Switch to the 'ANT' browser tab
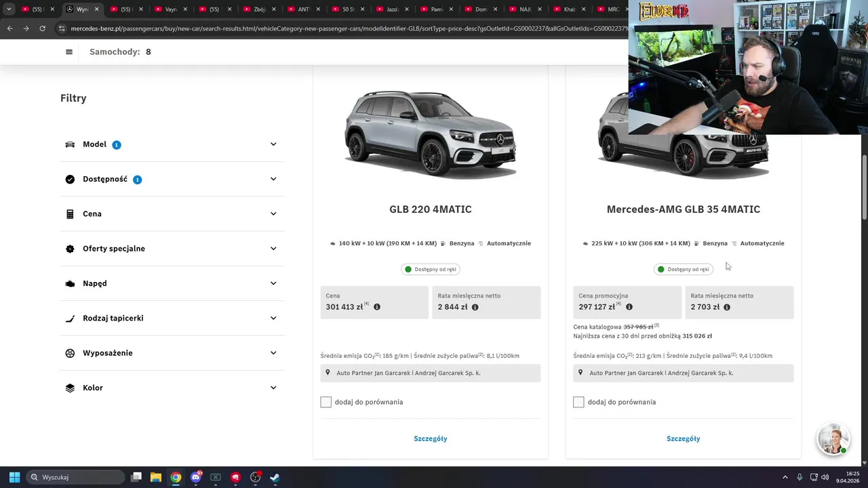The height and width of the screenshot is (488, 868). click(x=303, y=9)
